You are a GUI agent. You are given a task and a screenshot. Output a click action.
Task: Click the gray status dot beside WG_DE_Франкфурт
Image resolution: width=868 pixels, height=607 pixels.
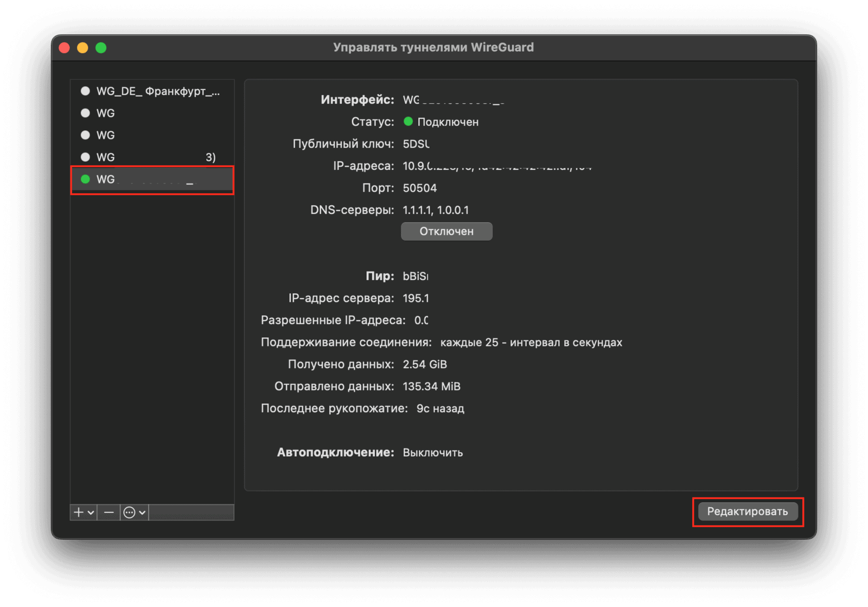click(85, 91)
